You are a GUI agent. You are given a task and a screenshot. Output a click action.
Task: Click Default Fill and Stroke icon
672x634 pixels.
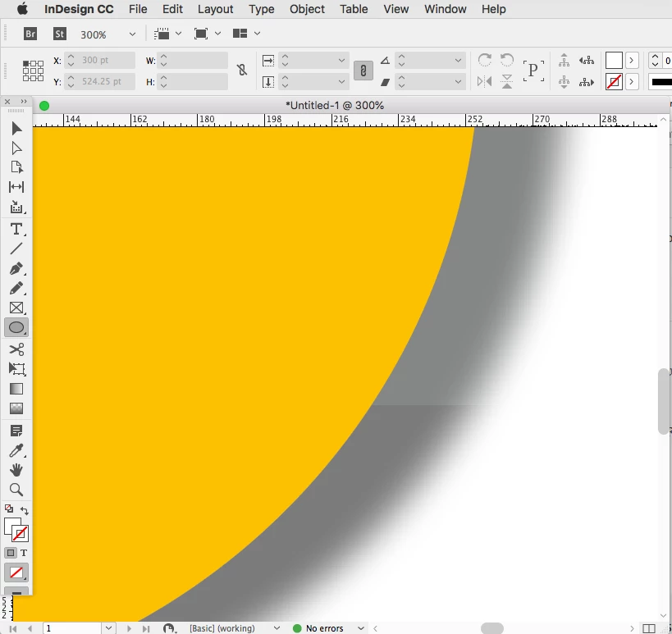click(x=8, y=509)
